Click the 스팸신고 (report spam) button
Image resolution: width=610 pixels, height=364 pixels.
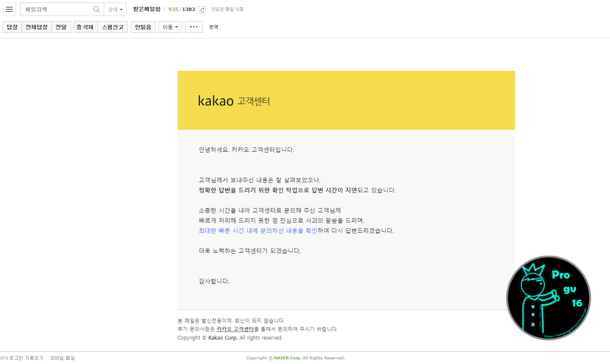pos(113,27)
